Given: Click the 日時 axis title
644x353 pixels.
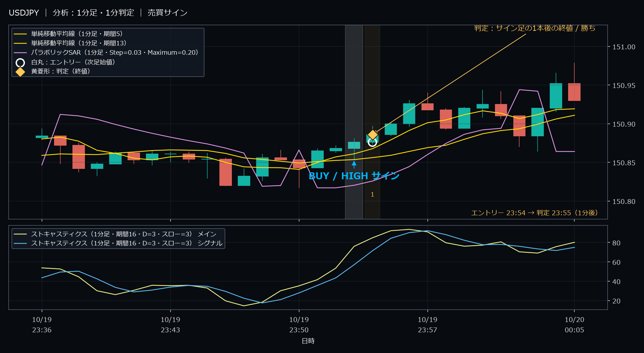Looking at the screenshot, I should click(x=308, y=341).
